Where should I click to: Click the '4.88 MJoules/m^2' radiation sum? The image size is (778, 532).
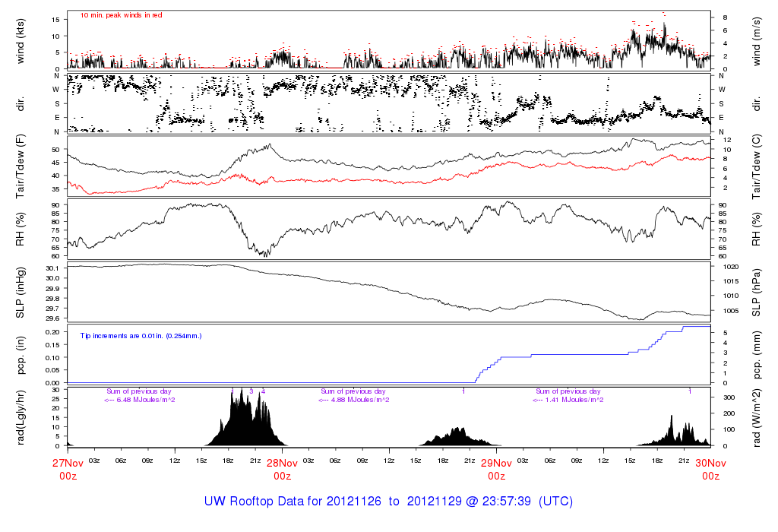pyautogui.click(x=360, y=400)
